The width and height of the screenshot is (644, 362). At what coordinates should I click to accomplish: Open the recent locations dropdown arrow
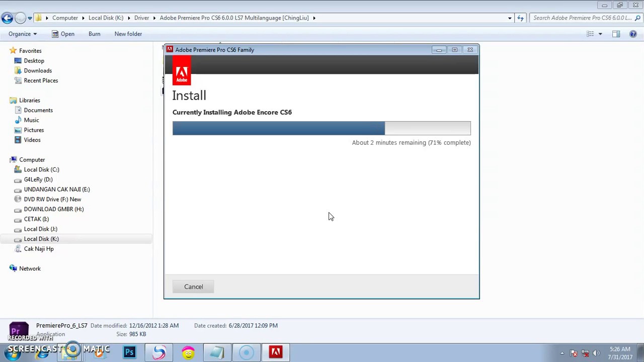pos(30,18)
